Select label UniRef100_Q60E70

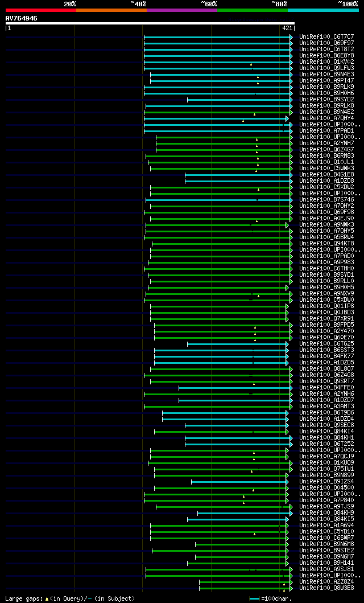pos(327,338)
